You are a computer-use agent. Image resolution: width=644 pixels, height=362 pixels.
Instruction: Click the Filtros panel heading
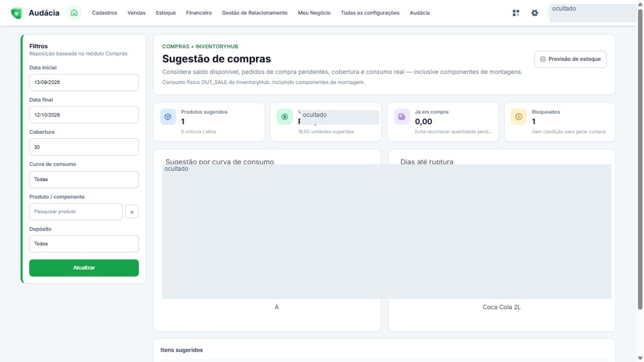(x=39, y=46)
